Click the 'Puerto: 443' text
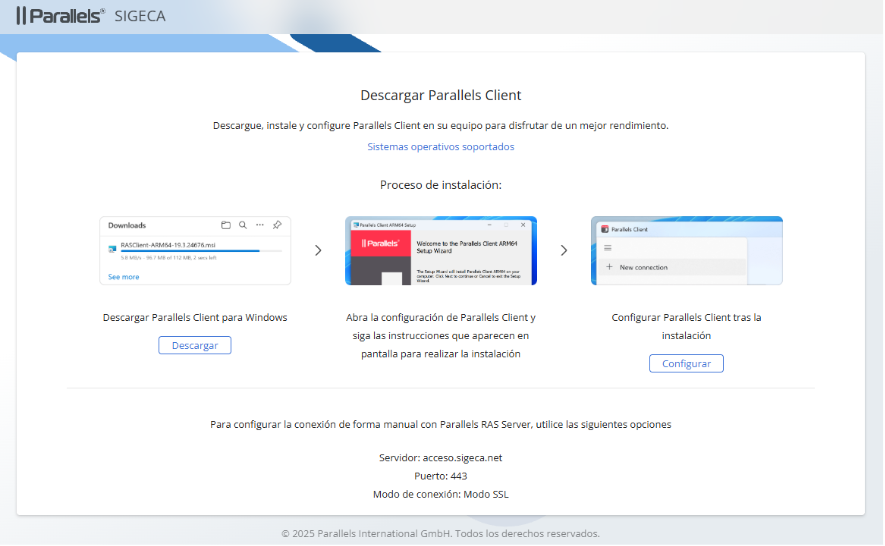The height and width of the screenshot is (546, 885). pos(441,475)
